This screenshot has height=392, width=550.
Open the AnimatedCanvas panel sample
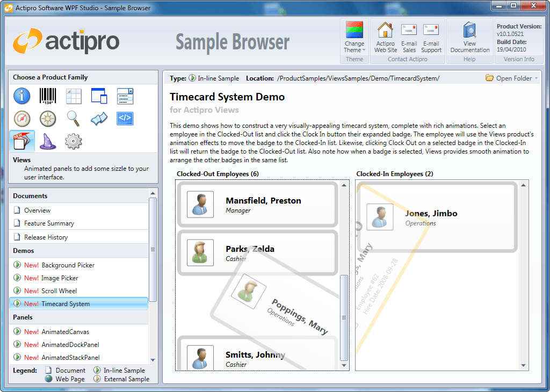(x=79, y=331)
